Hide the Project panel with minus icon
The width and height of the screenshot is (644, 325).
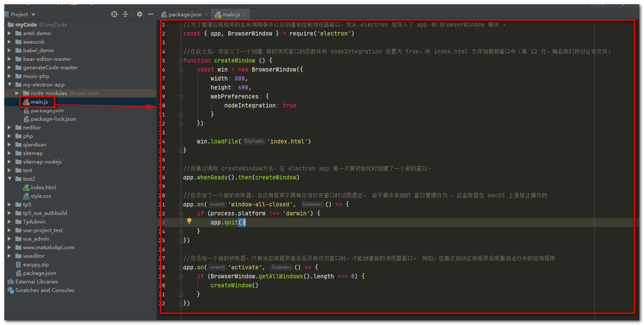[151, 14]
